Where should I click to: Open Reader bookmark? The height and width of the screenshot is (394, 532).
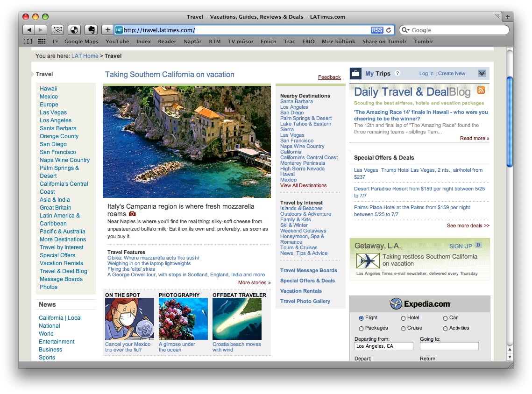click(167, 42)
